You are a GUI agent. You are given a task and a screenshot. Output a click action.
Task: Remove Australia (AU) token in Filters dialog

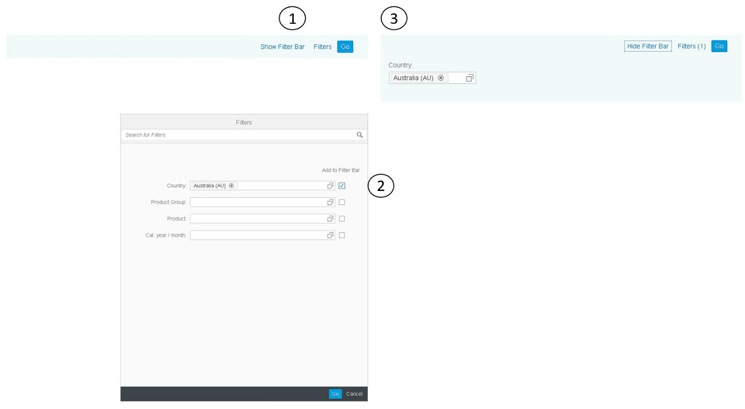[x=231, y=186]
